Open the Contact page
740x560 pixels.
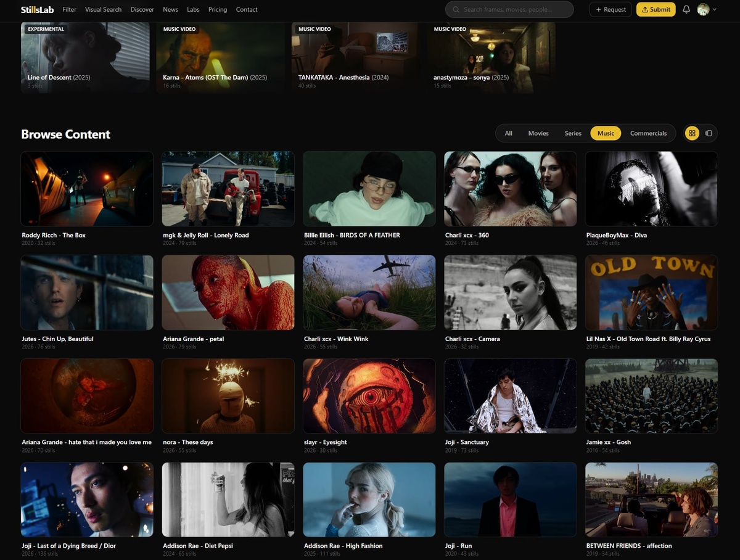tap(247, 9)
